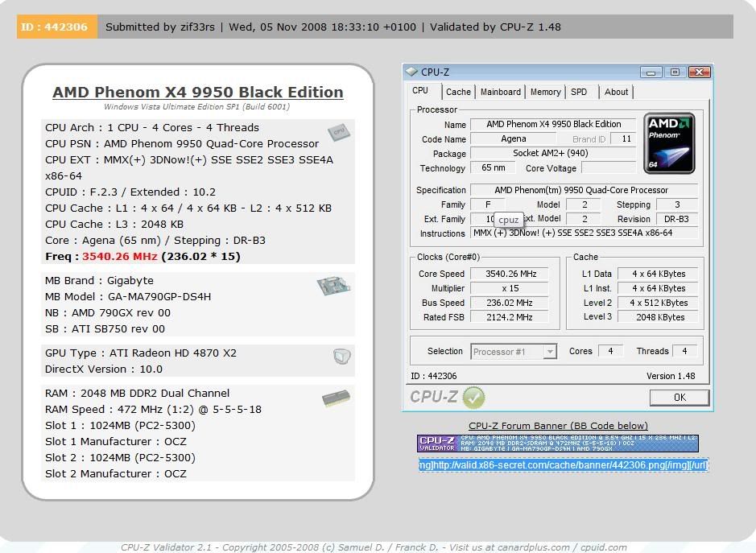Click the Level 2 cache value 4 x 512 KBytes
This screenshot has height=553, width=756.
pyautogui.click(x=658, y=303)
